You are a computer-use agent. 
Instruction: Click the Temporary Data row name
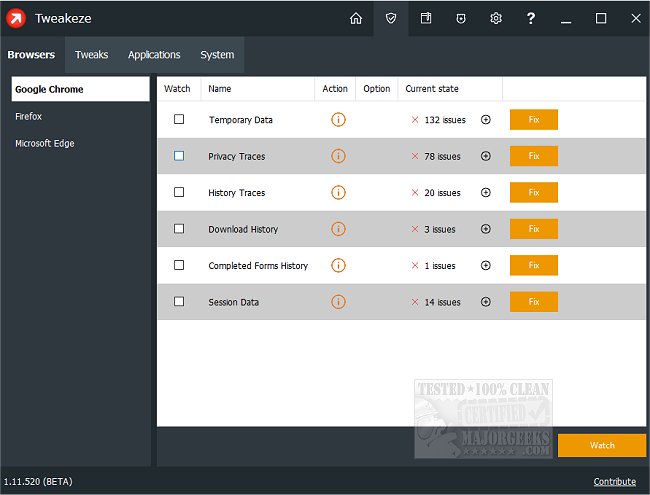tap(240, 120)
